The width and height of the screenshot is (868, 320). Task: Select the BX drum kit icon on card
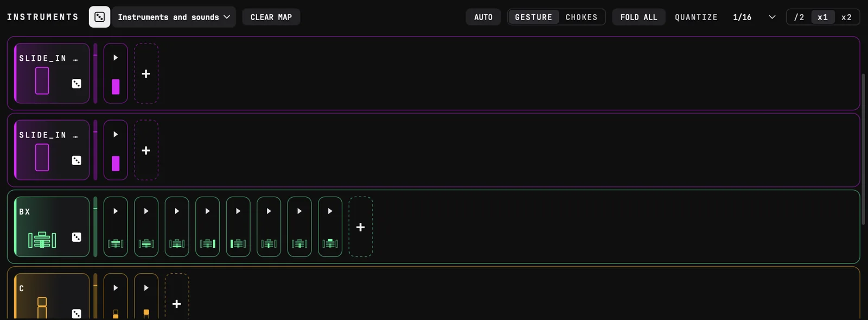click(42, 240)
